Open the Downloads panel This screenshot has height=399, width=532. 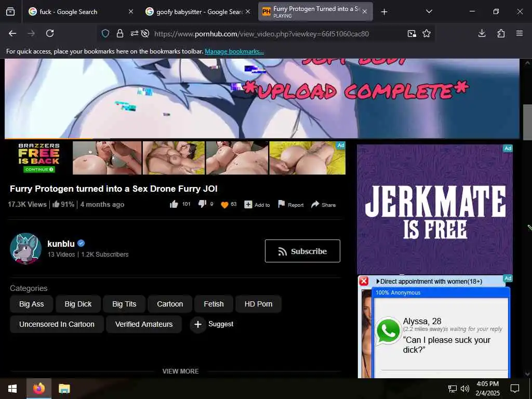pyautogui.click(x=482, y=33)
